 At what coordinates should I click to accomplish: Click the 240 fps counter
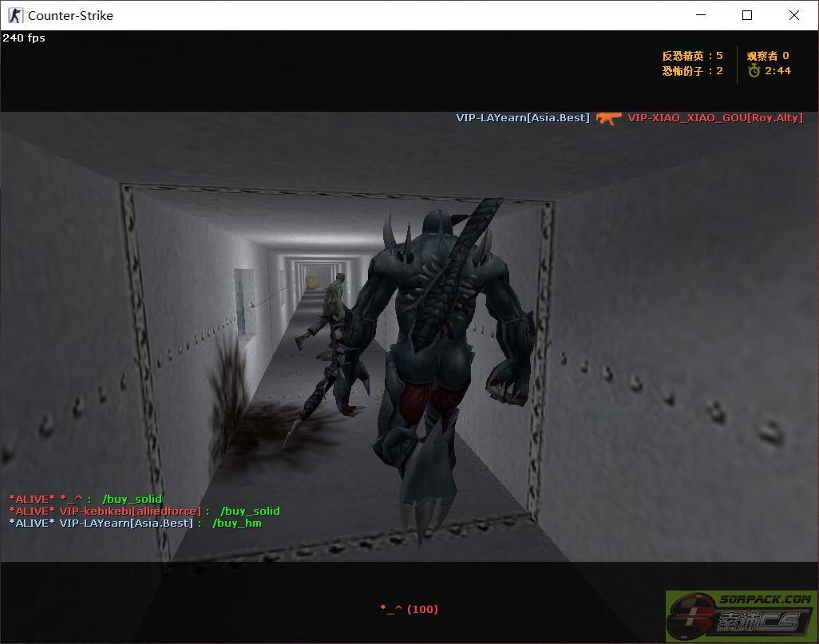[x=24, y=38]
